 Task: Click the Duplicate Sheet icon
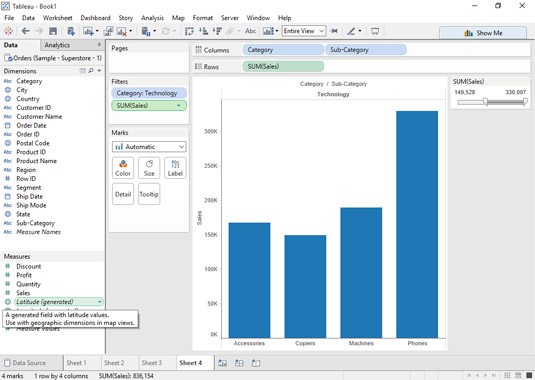[x=108, y=31]
